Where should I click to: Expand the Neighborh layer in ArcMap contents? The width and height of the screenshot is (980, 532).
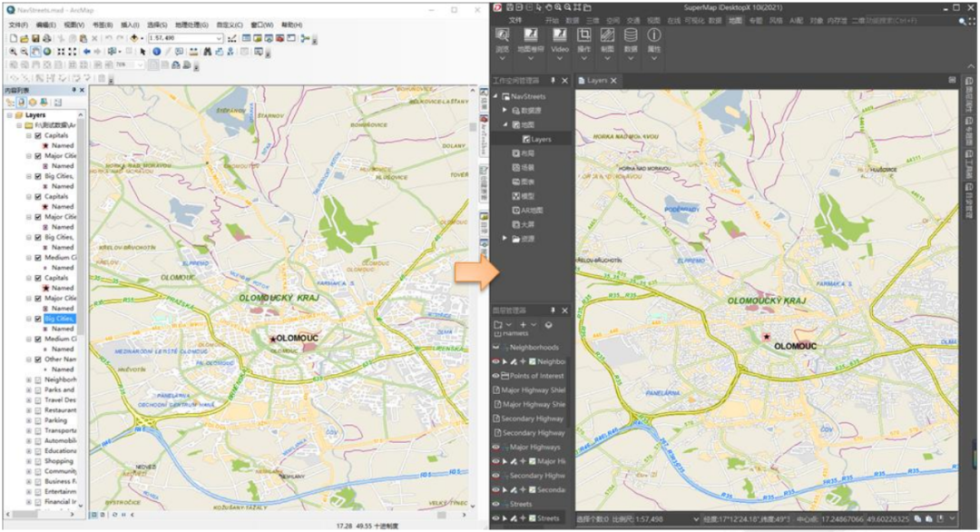(29, 379)
